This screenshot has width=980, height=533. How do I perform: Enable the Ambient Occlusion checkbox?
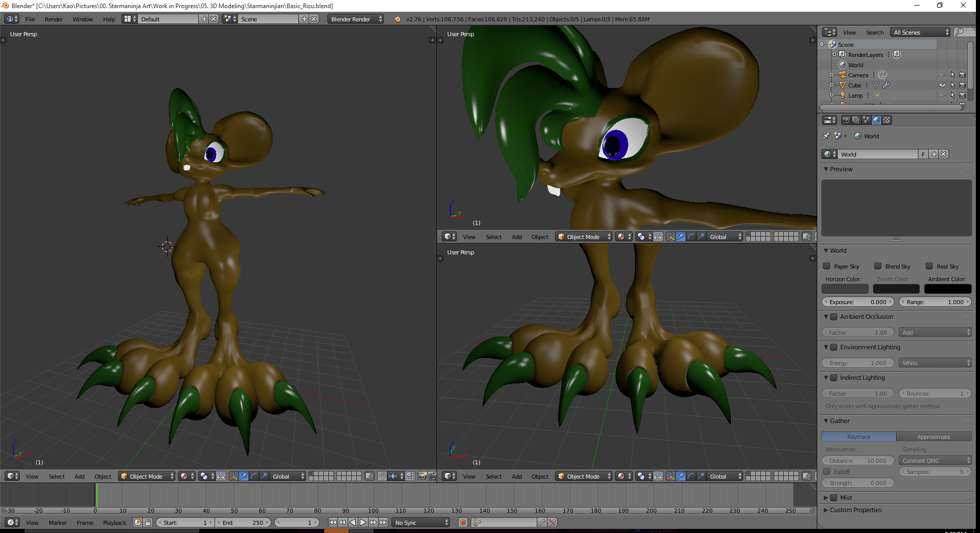click(834, 317)
